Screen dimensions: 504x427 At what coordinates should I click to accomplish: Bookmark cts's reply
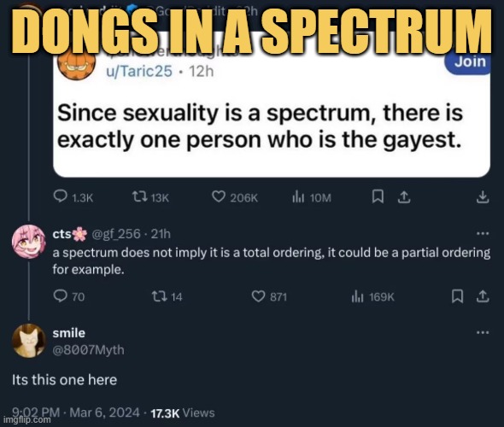tap(457, 296)
